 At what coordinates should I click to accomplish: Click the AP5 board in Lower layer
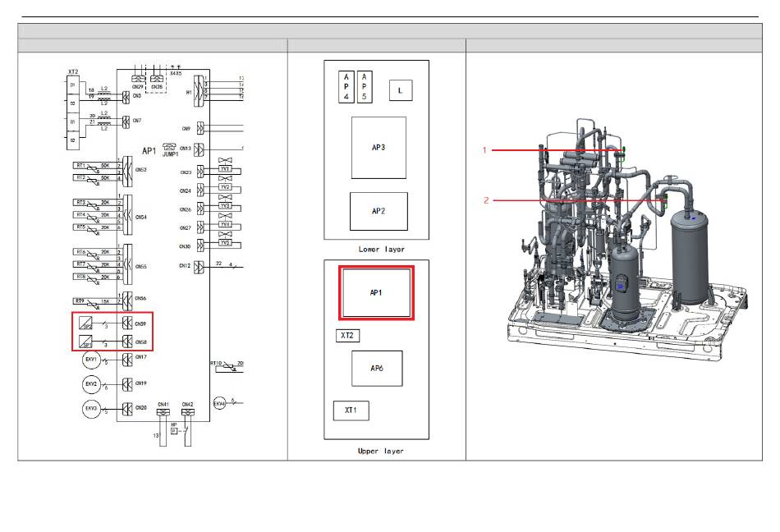tap(364, 87)
